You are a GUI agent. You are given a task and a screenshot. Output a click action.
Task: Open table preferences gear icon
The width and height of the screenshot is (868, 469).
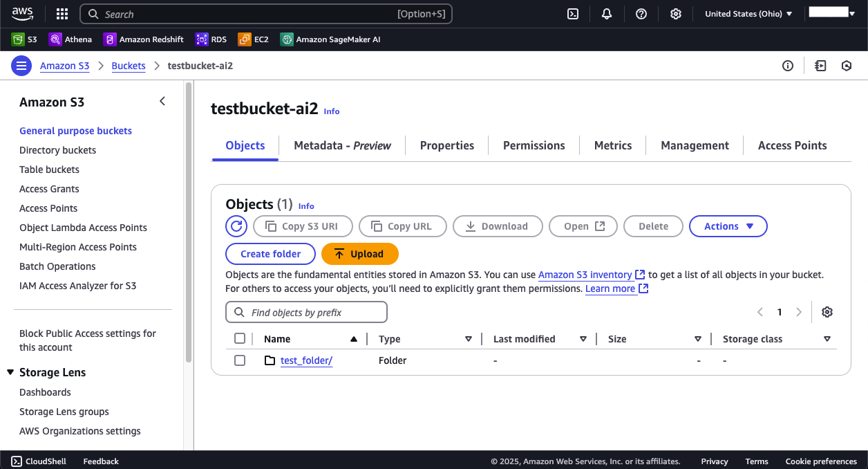827,312
